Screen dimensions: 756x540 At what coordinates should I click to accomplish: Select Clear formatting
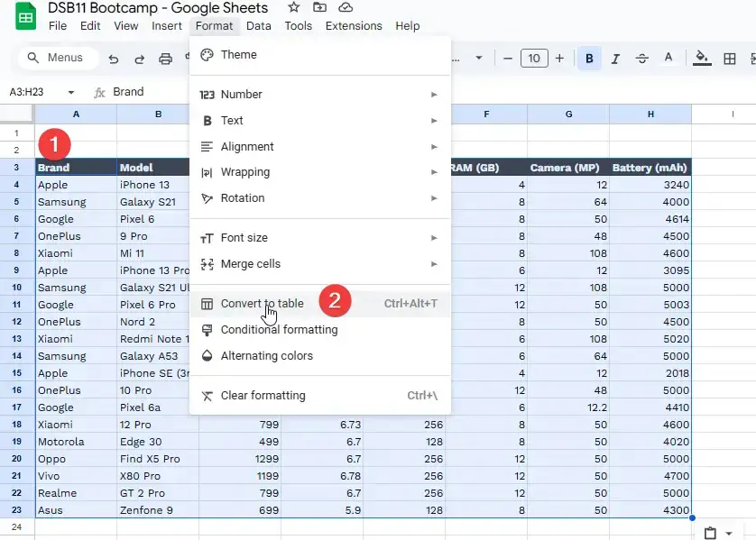[x=320, y=396]
